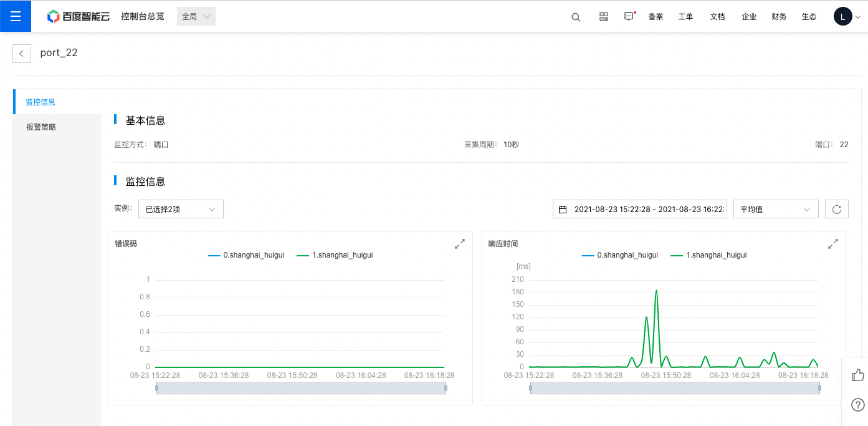Click the date range input field
The width and height of the screenshot is (868, 426).
(640, 209)
